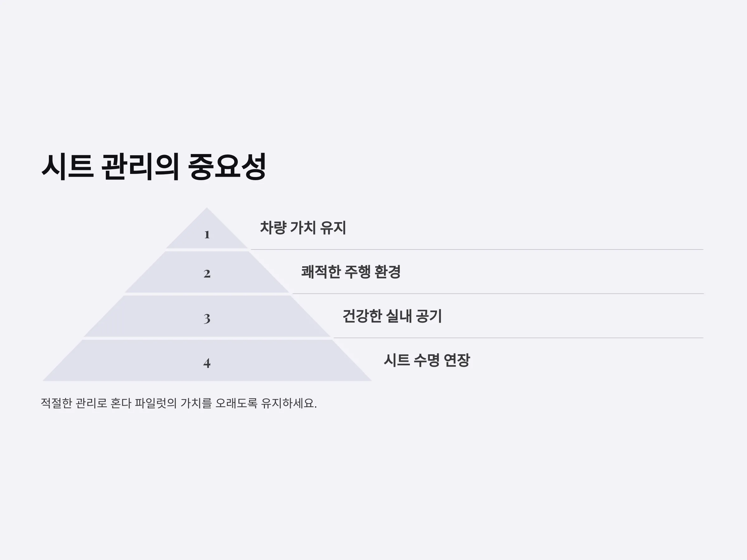
Task: Click the divider line below 차량 가치 유지
Action: 477,250
